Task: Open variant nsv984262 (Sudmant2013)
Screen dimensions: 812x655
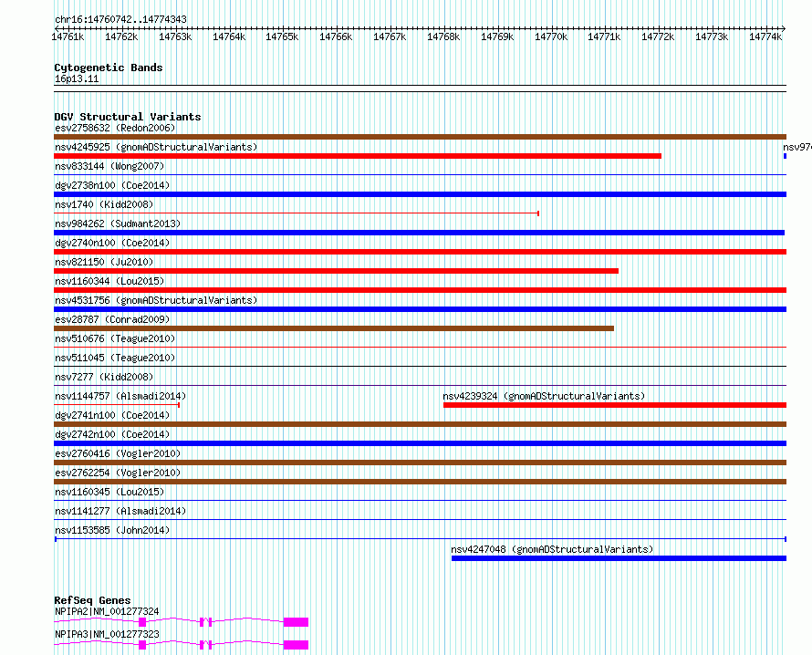Action: (118, 224)
